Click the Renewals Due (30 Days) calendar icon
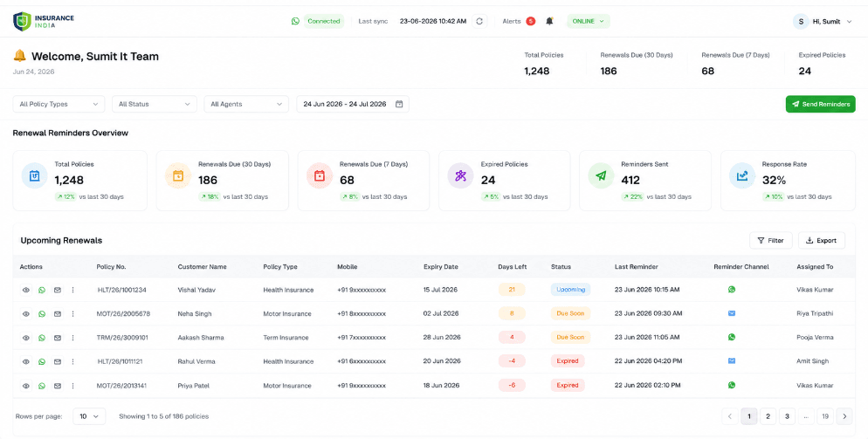The width and height of the screenshot is (868, 439). pyautogui.click(x=178, y=175)
